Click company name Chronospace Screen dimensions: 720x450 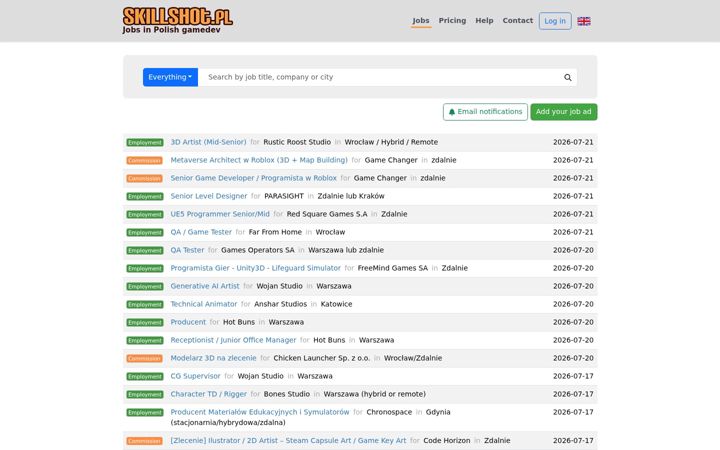(389, 412)
